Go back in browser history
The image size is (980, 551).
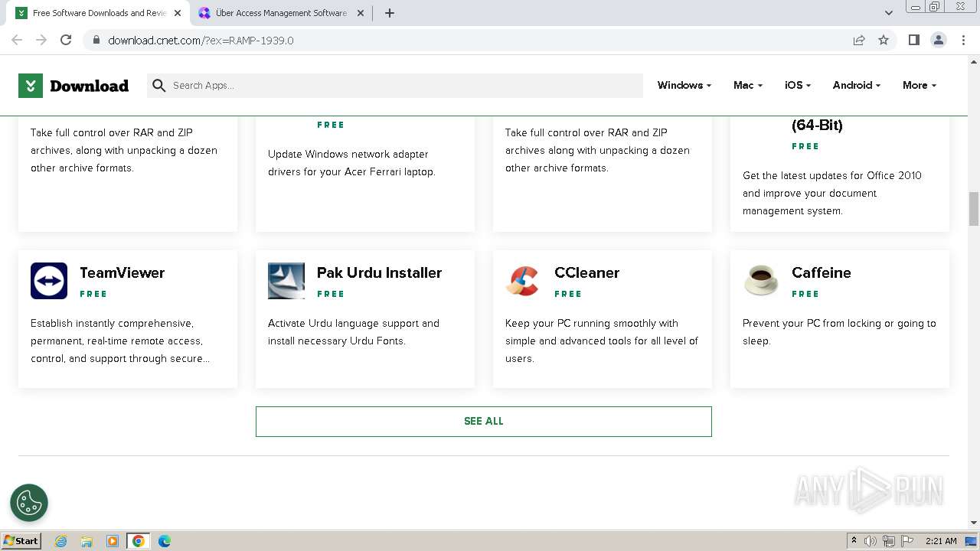[17, 40]
